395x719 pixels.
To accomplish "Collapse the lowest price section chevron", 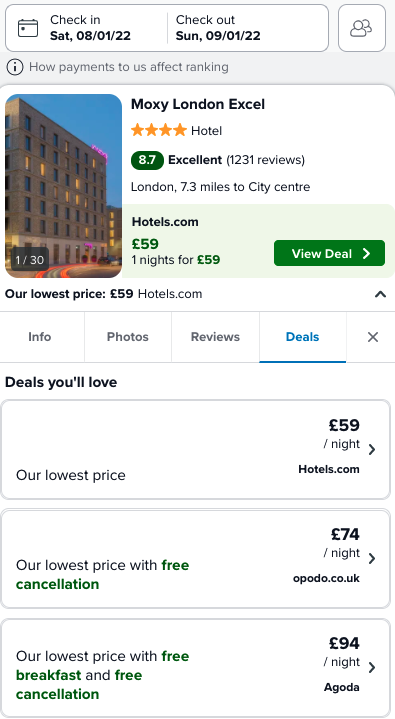I will (380, 294).
